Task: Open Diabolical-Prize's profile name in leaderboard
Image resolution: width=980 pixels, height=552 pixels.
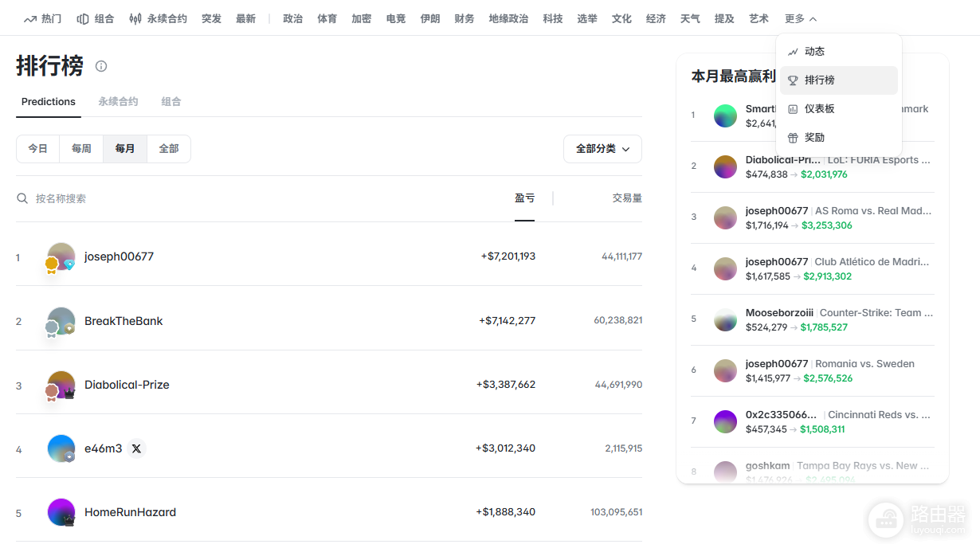Action: coord(127,385)
